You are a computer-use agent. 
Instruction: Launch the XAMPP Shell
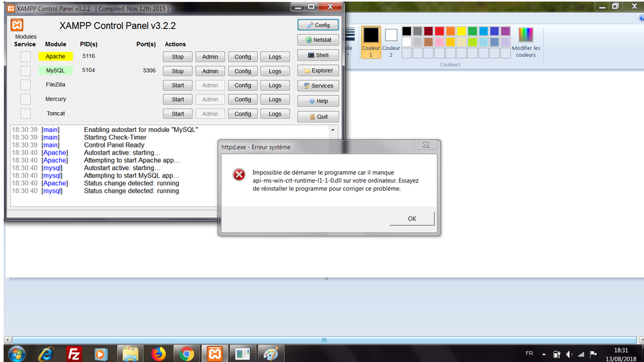click(x=318, y=55)
